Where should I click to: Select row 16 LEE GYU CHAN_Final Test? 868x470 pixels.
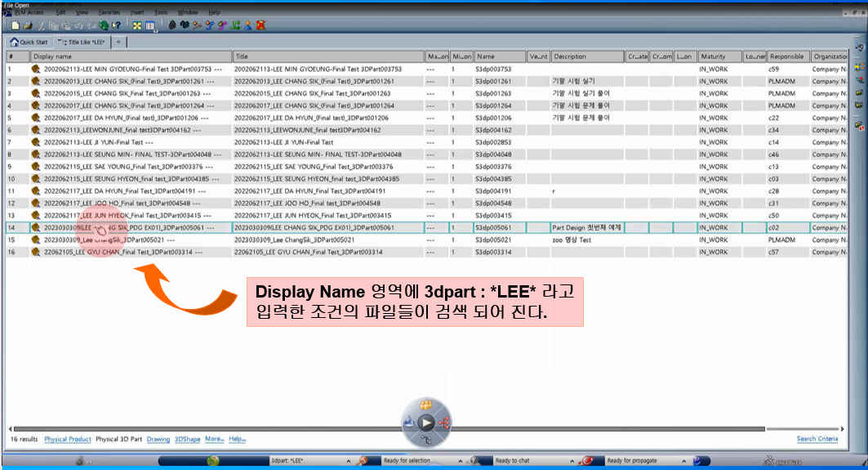point(426,253)
